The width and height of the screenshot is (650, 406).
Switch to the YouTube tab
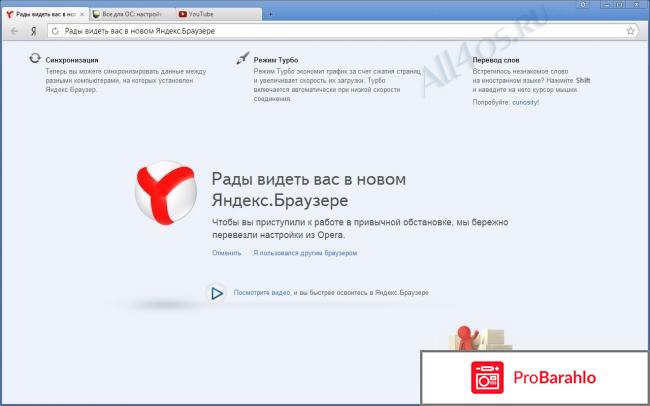218,14
